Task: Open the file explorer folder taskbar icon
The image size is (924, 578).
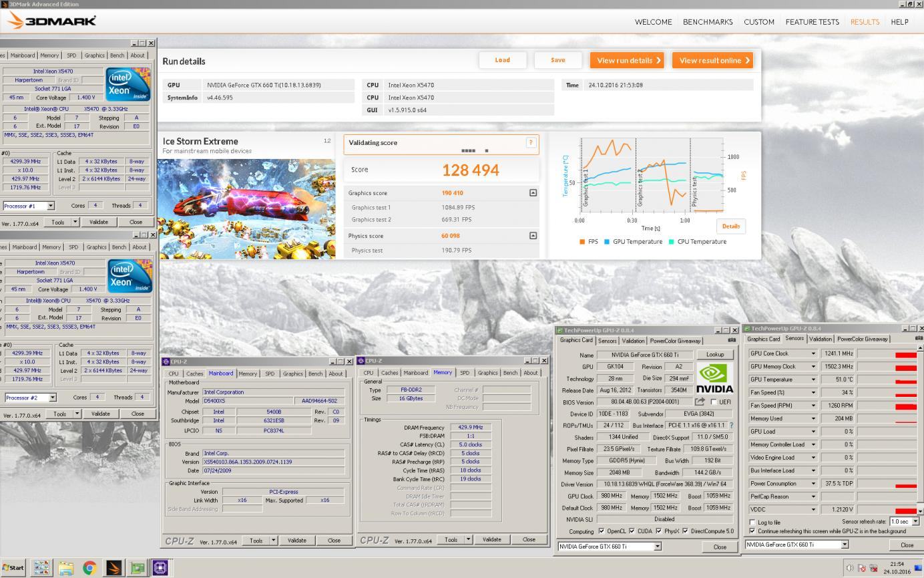Action: click(65, 568)
